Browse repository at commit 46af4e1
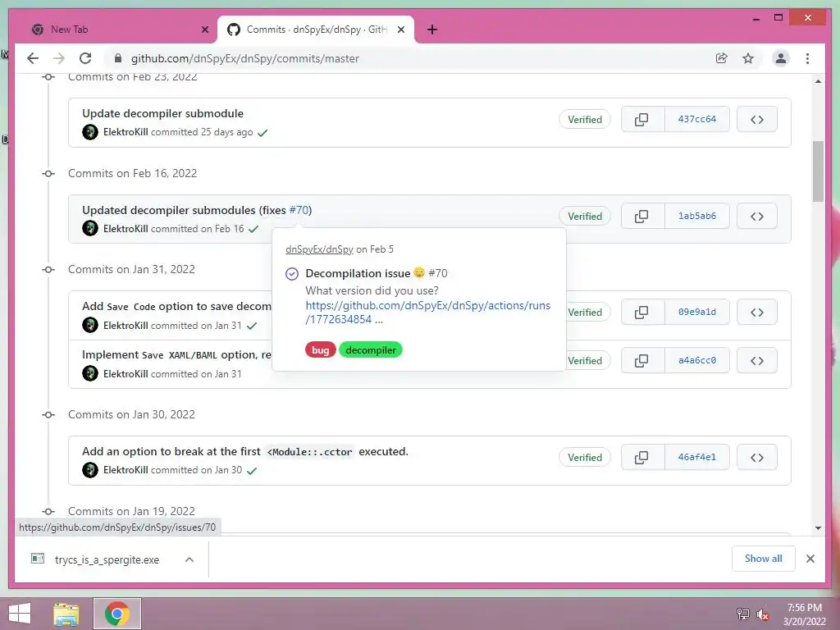 (x=757, y=458)
